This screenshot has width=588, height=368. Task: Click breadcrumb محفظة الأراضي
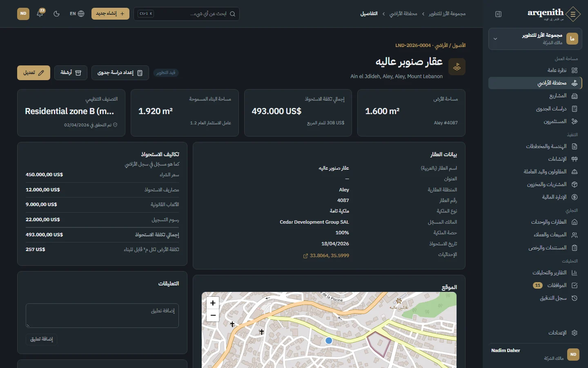click(x=403, y=14)
